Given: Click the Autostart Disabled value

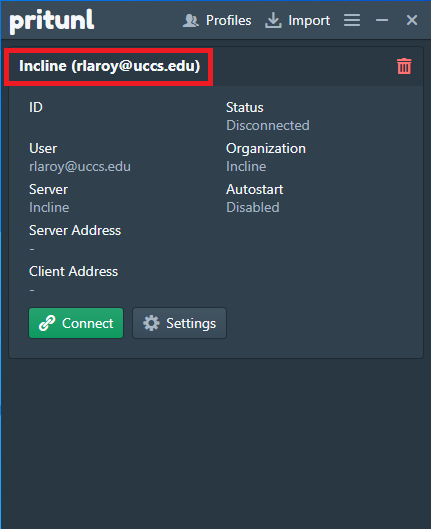Looking at the screenshot, I should pyautogui.click(x=253, y=207).
